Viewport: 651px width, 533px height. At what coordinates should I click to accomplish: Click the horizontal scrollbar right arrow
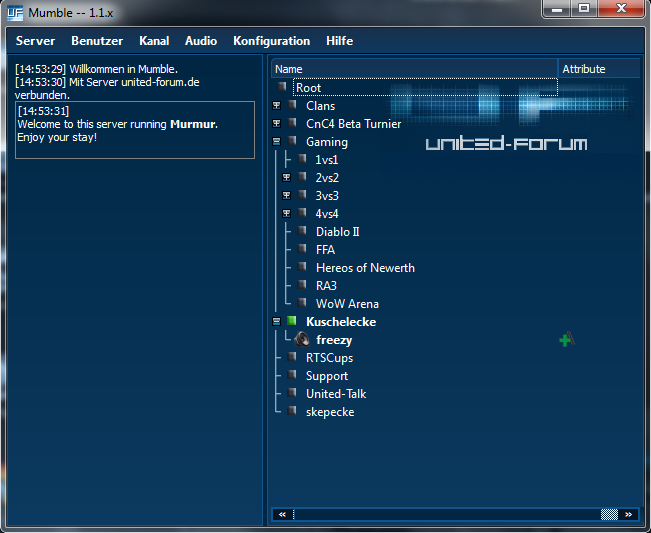pos(629,515)
